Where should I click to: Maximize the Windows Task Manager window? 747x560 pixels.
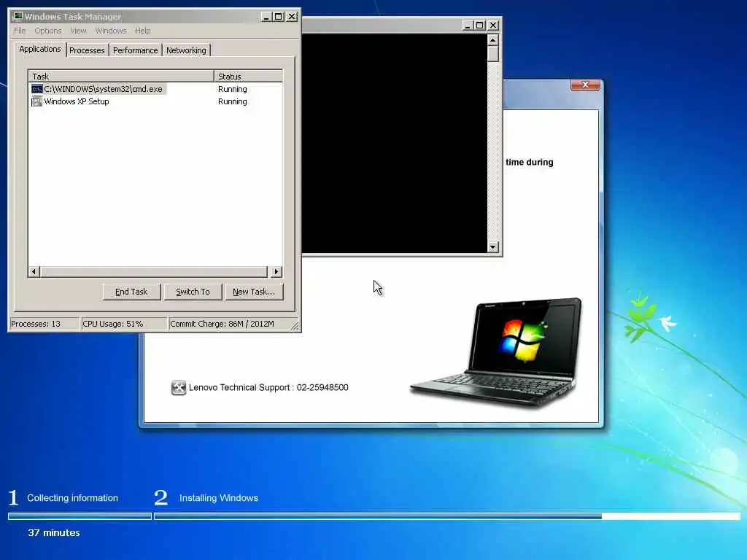coord(279,17)
